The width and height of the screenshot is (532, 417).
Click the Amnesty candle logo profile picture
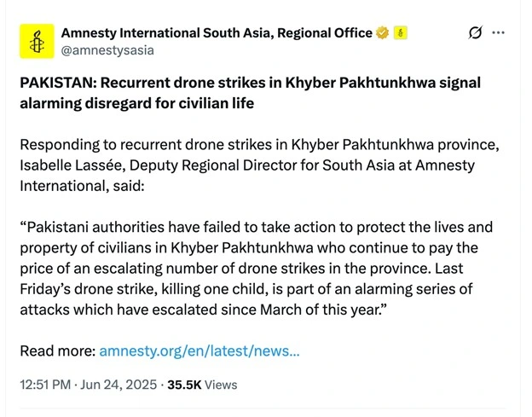click(x=35, y=41)
